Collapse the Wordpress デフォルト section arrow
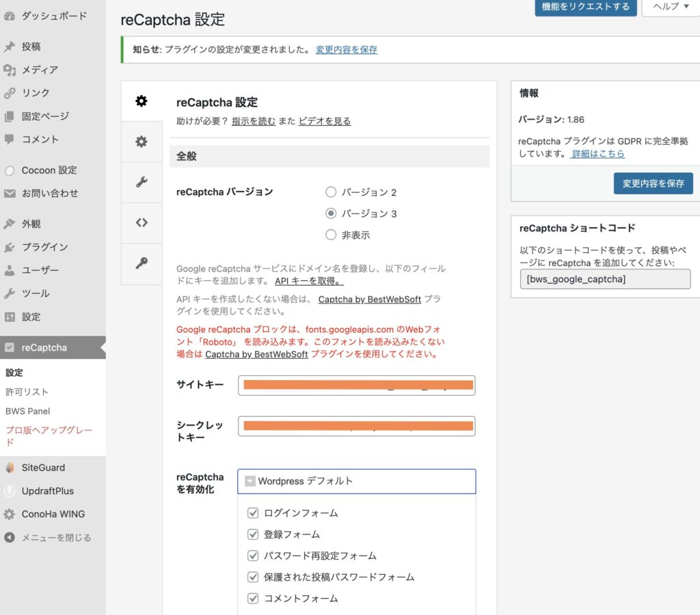The image size is (700, 615). tap(250, 481)
